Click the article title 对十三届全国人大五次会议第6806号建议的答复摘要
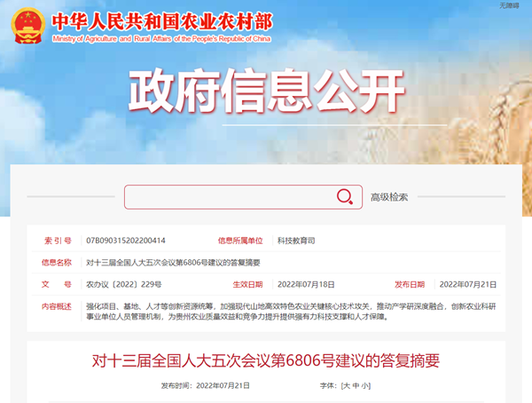This screenshot has height=403, width=532. pos(266,360)
